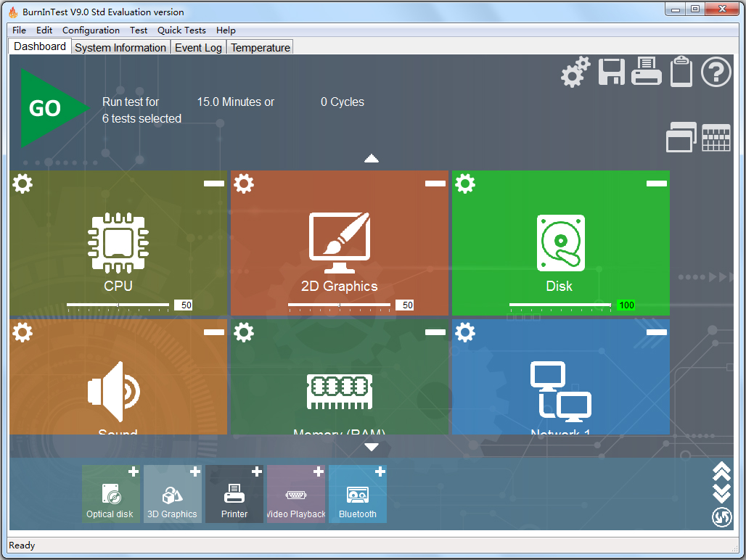Open CPU test settings gear
The height and width of the screenshot is (560, 746).
tap(22, 184)
